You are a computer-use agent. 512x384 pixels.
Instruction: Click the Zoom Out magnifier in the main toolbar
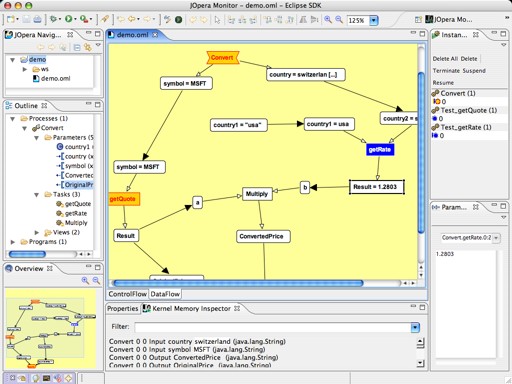(x=339, y=20)
